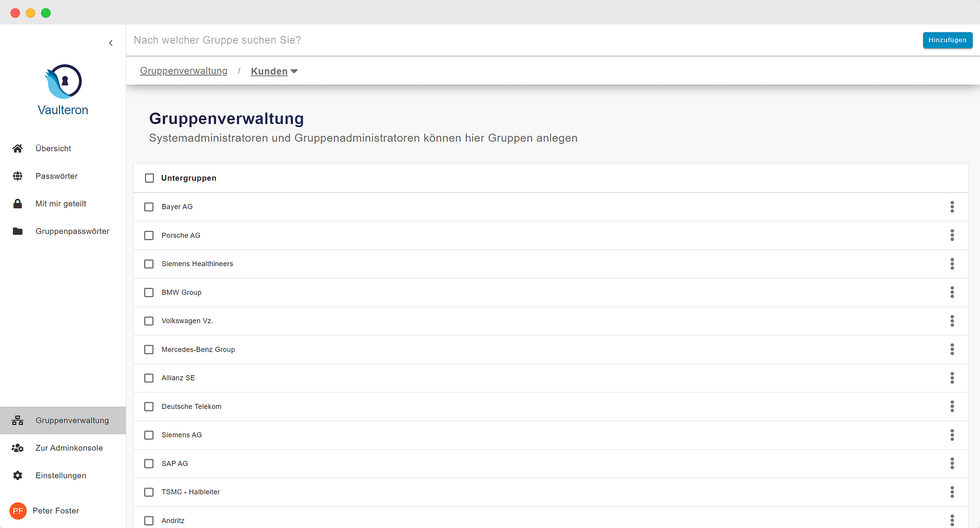Click the Gruppenpasswörter folder icon

(x=18, y=231)
